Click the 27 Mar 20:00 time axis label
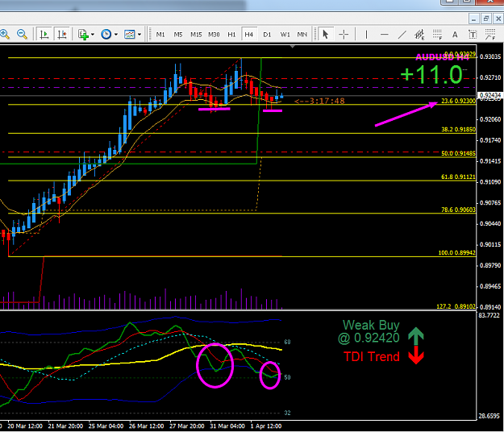The image size is (504, 432). click(187, 426)
